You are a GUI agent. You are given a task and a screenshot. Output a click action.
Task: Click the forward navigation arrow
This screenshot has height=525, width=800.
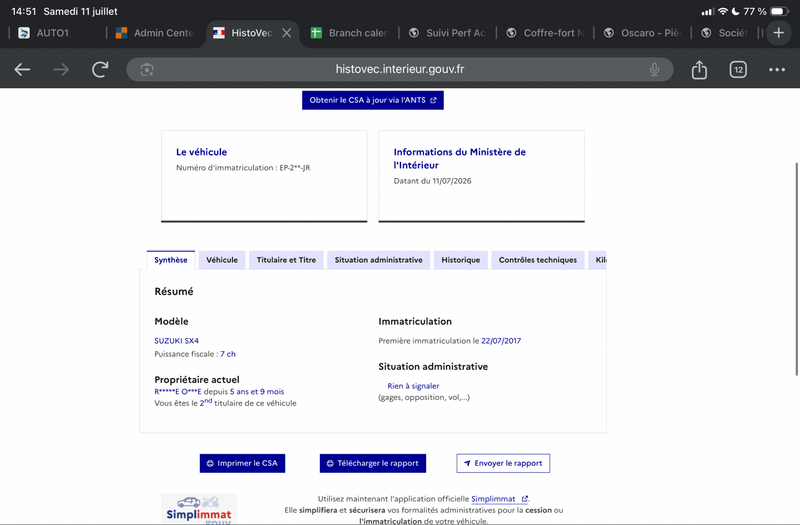coord(61,69)
